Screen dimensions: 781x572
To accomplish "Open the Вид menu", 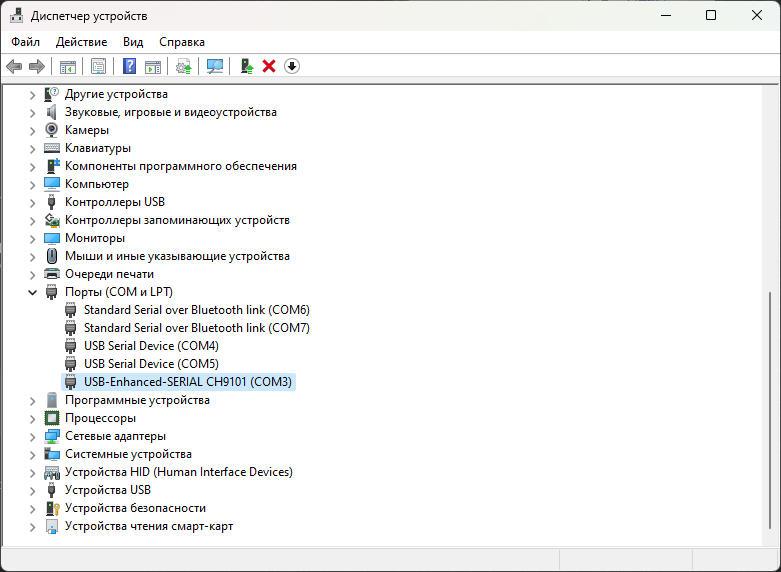I will (133, 42).
